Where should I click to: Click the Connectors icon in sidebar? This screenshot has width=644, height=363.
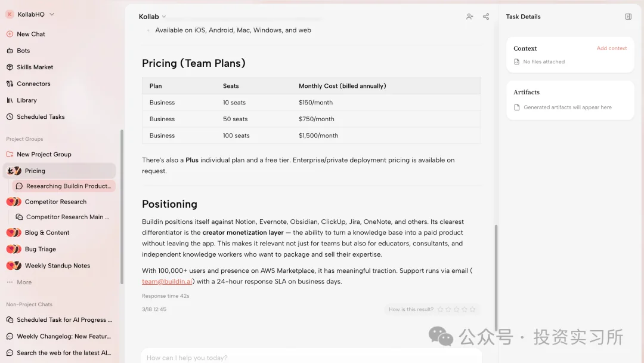pos(10,84)
